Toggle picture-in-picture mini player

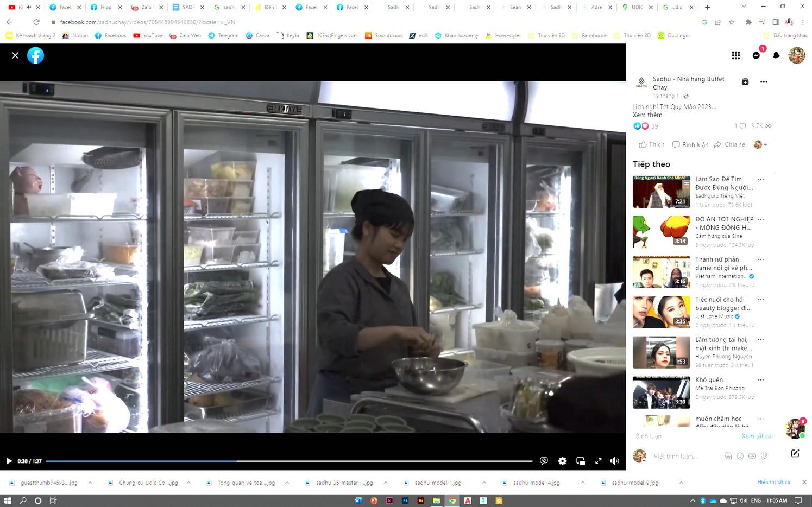point(580,461)
